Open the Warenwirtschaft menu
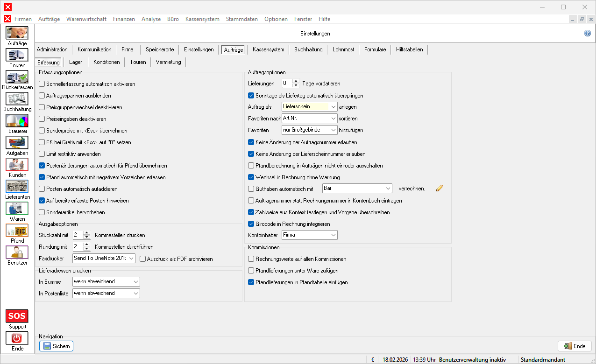This screenshot has height=364, width=596. click(x=86, y=19)
